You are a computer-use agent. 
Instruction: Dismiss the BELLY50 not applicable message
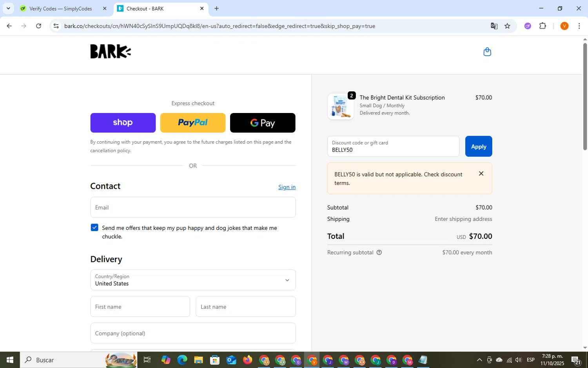point(481,173)
